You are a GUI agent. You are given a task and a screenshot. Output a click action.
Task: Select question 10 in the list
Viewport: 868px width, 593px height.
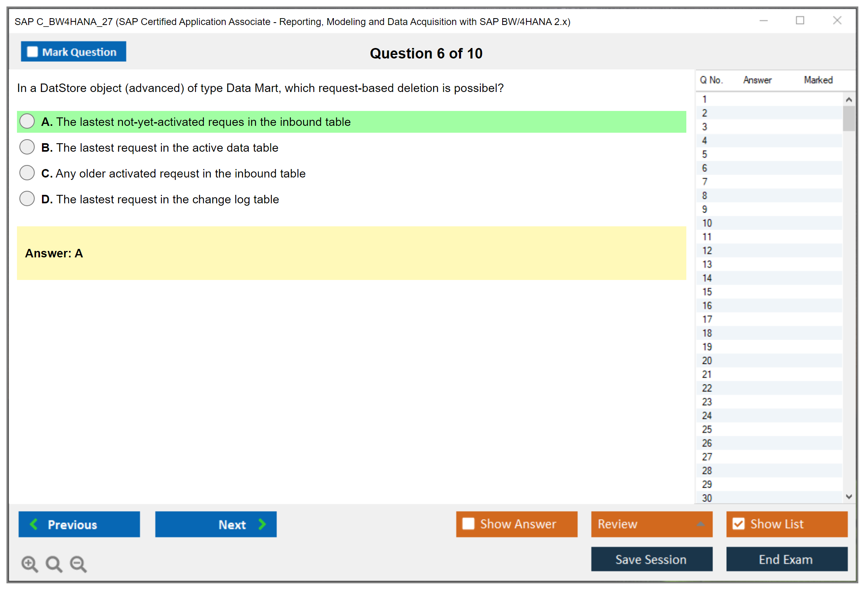tap(707, 223)
